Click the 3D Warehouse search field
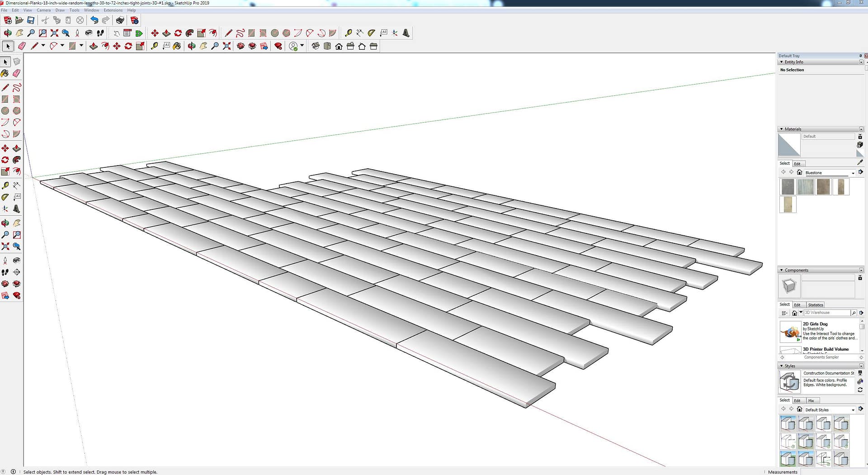This screenshot has height=475, width=868. (x=826, y=313)
